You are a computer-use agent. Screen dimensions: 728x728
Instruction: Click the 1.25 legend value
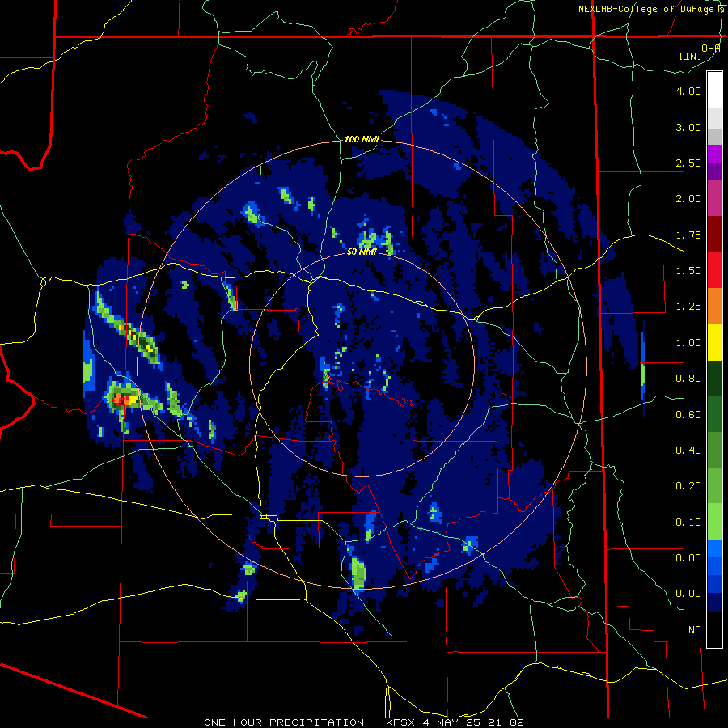(688, 307)
